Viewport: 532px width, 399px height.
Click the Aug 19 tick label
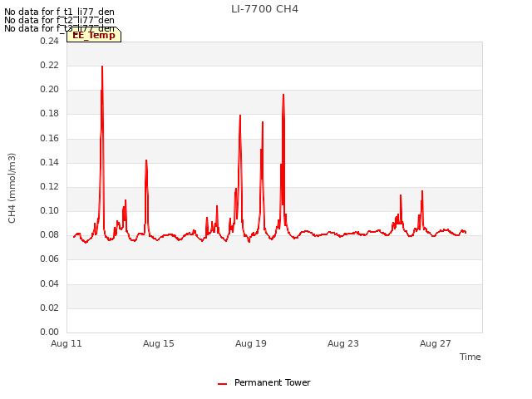click(x=251, y=343)
